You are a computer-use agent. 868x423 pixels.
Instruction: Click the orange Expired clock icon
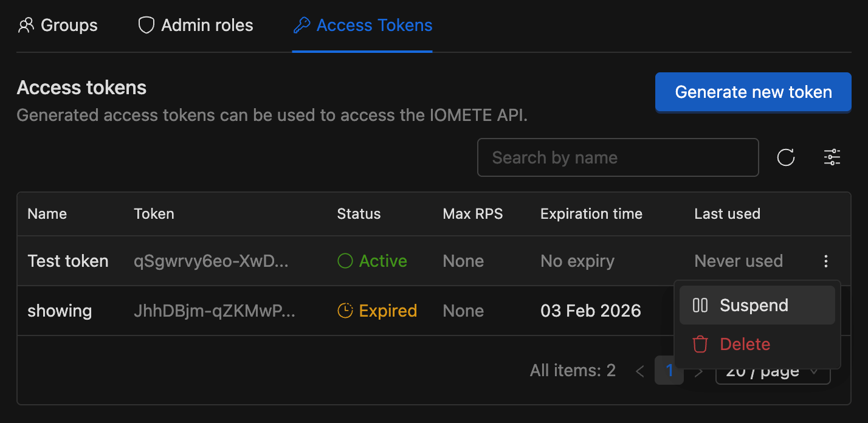coord(345,311)
